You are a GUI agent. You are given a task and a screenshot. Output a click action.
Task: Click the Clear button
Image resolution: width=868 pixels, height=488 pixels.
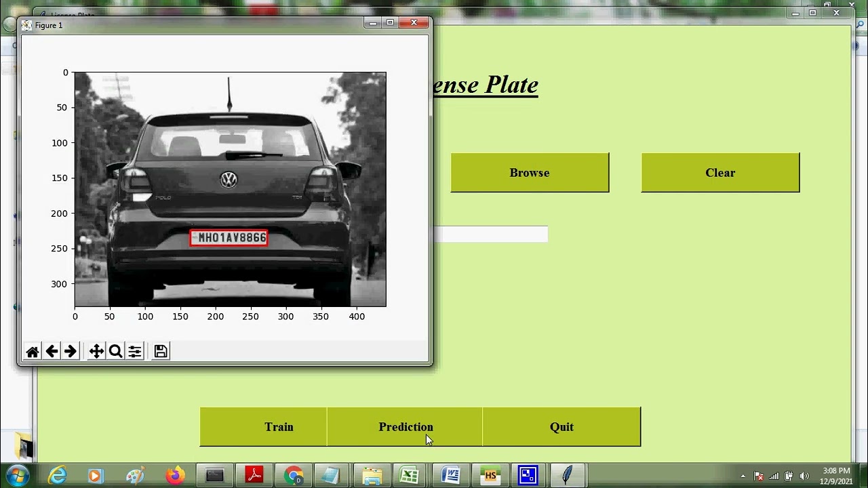[720, 172]
